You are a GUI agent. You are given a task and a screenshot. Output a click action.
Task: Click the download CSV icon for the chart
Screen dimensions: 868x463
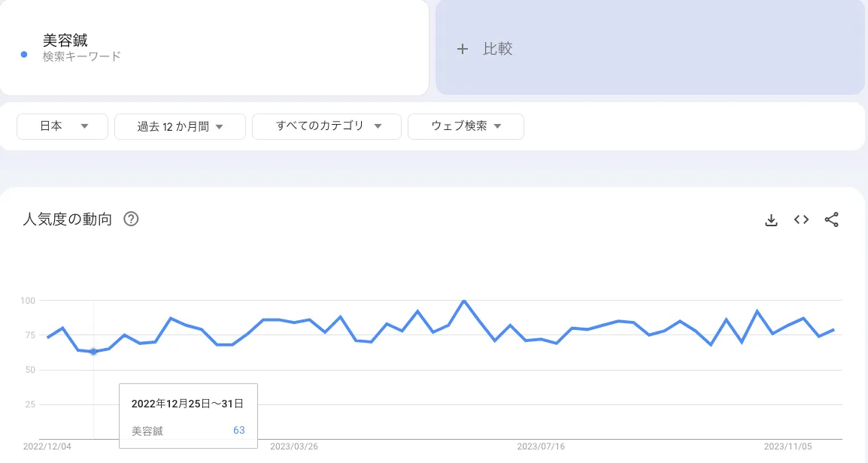(771, 219)
